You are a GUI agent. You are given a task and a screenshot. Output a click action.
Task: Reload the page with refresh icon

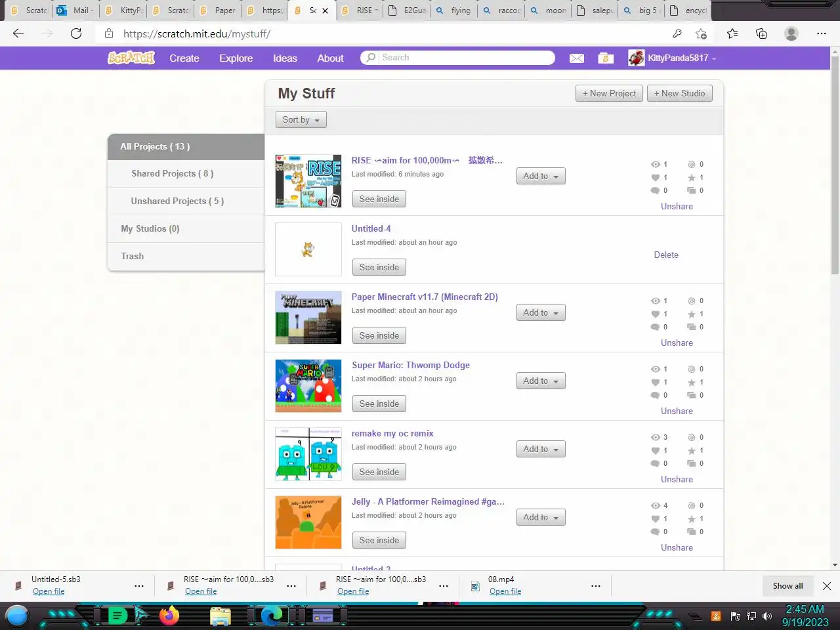pos(76,33)
